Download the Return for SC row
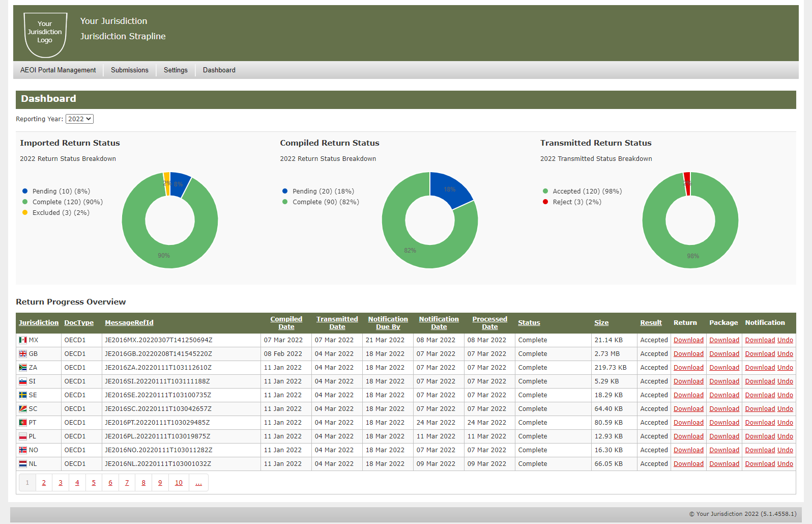The image size is (812, 524). click(x=689, y=409)
